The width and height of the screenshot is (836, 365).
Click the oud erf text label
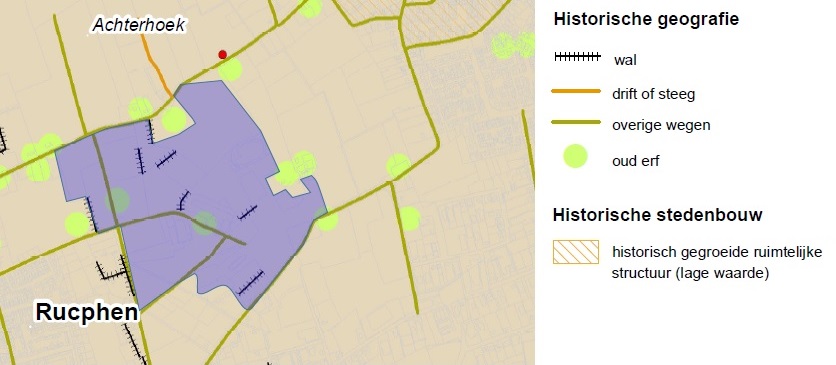(x=636, y=161)
